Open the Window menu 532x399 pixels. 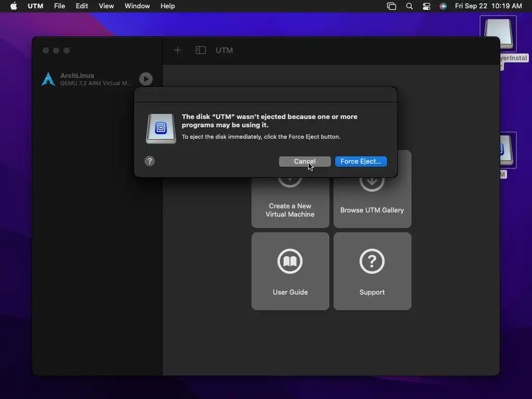click(137, 6)
